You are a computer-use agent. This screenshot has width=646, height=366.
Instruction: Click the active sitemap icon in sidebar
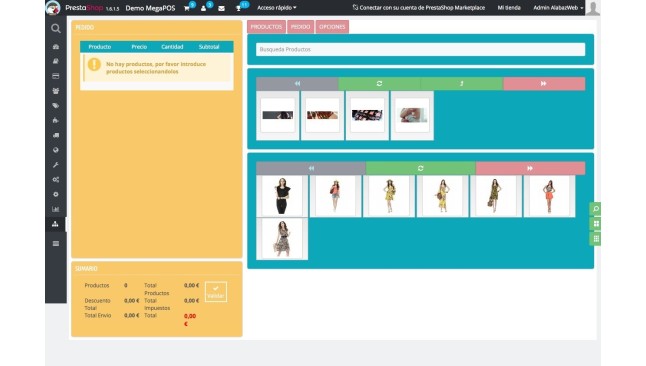point(56,224)
